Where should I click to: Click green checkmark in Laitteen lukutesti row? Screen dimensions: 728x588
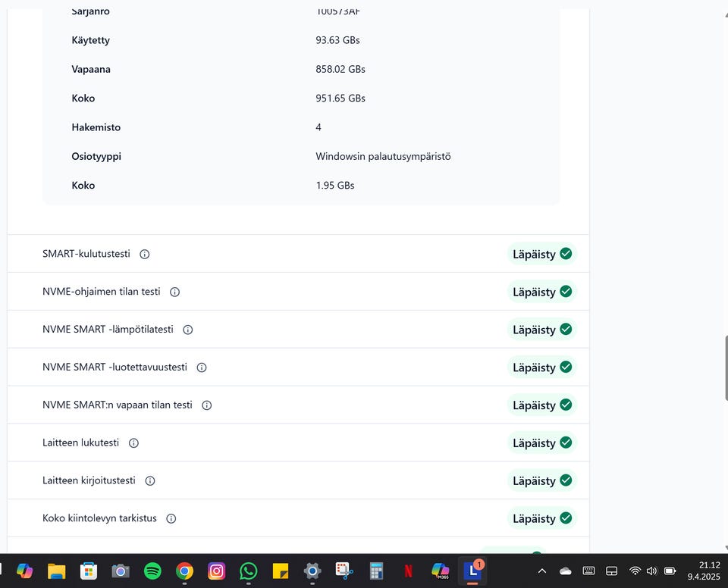tap(566, 443)
